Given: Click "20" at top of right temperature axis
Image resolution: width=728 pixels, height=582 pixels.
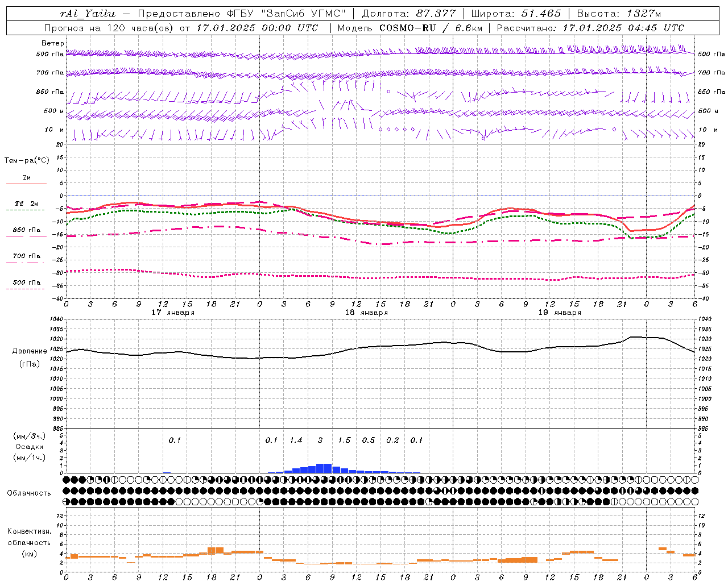Looking at the screenshot, I should (701, 144).
